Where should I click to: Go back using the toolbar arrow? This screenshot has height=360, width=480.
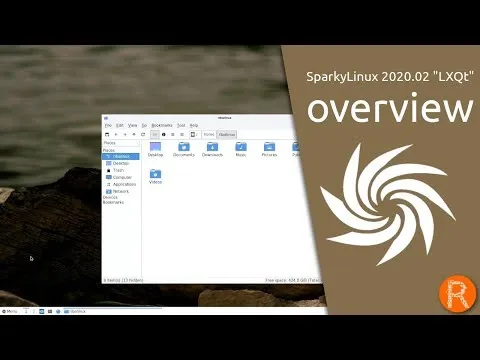[x=116, y=134]
